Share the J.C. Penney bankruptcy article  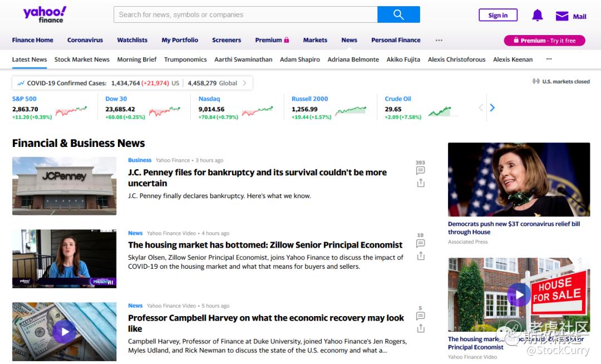click(420, 183)
